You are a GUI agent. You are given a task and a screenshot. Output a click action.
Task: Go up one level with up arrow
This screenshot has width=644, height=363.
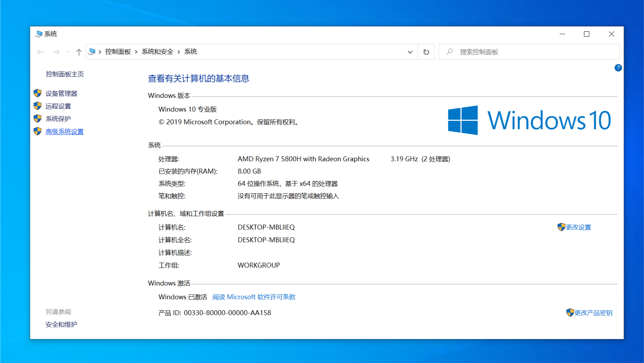click(x=79, y=52)
